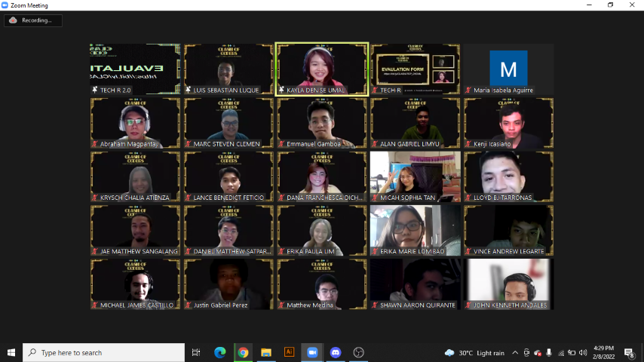Open Microsoft Edge from the taskbar

pos(219,352)
